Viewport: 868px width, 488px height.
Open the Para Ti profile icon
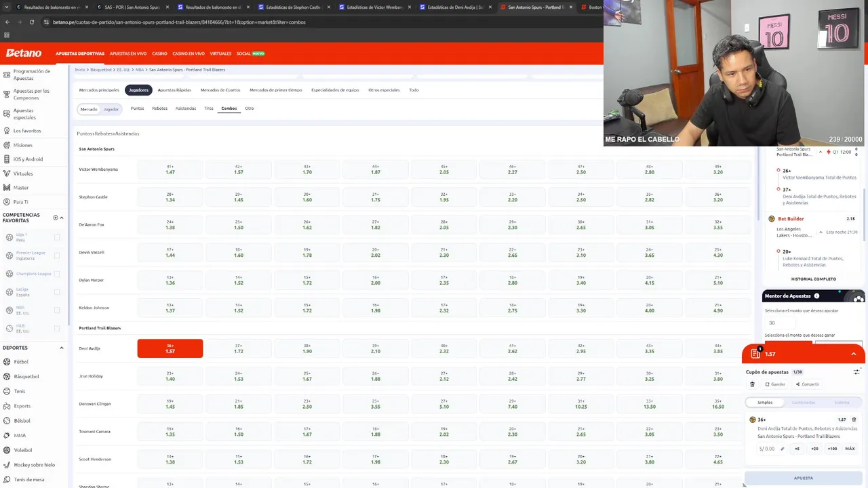pyautogui.click(x=7, y=202)
